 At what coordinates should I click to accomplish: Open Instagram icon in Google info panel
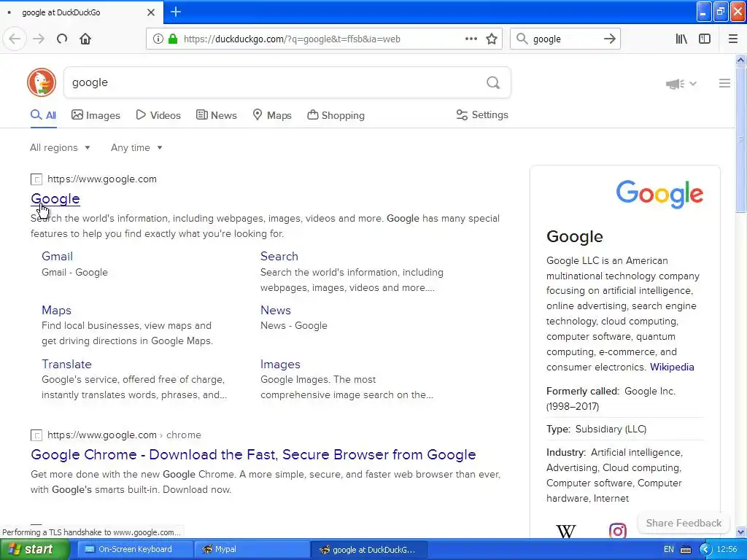click(617, 531)
